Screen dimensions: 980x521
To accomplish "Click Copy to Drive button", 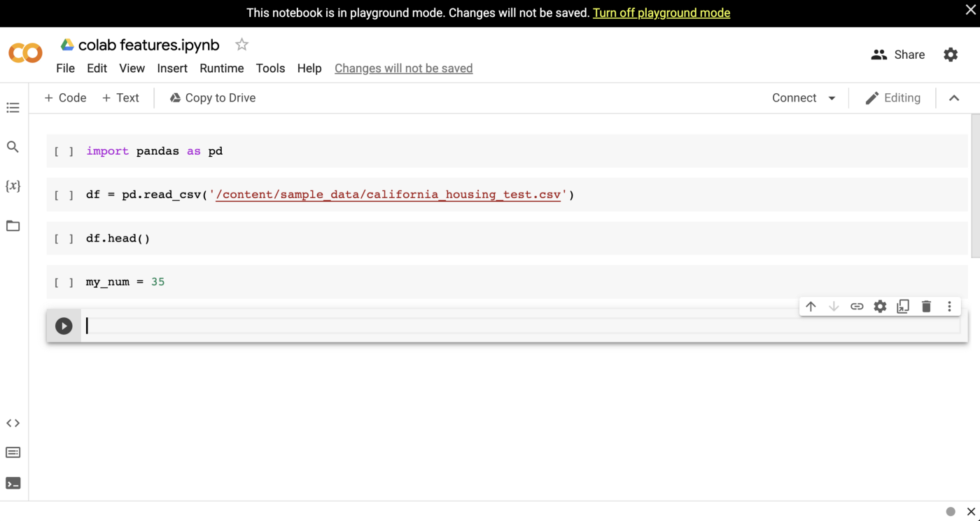I will (x=213, y=98).
